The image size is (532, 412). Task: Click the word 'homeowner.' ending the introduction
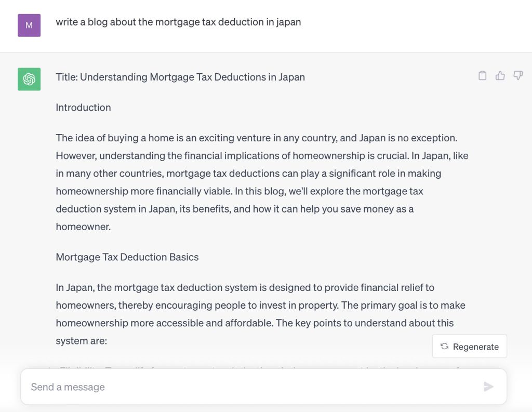pyautogui.click(x=83, y=227)
